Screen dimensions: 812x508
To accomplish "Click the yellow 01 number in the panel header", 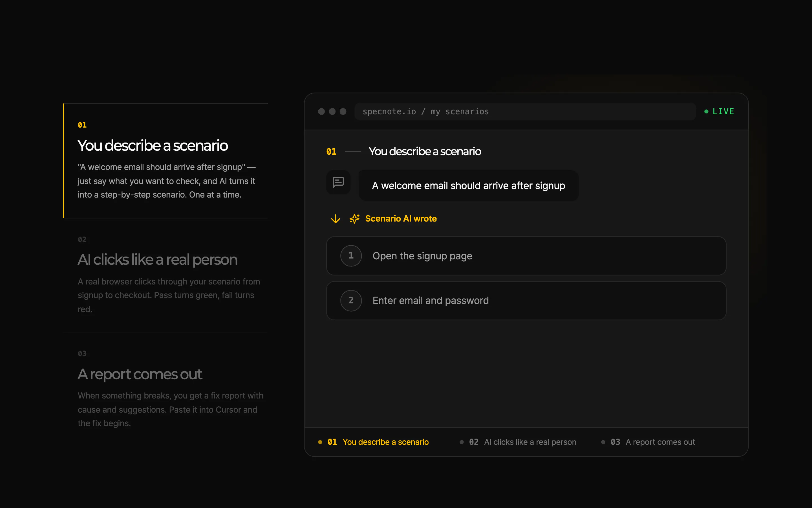I will (x=331, y=152).
